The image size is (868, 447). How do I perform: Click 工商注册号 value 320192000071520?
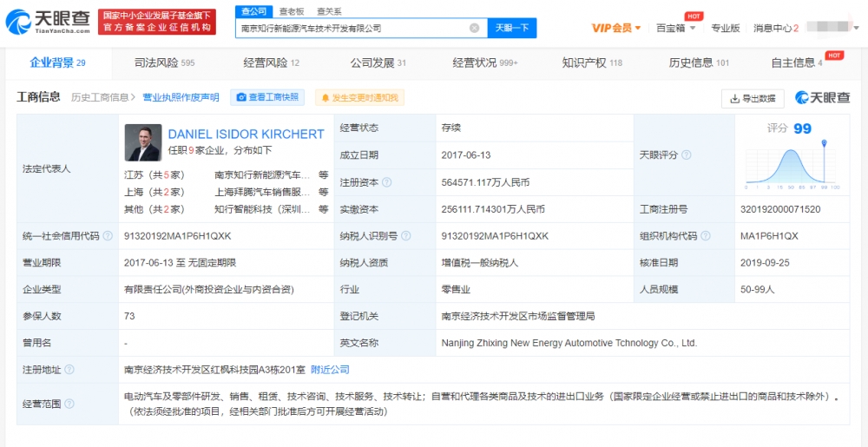[x=780, y=209]
